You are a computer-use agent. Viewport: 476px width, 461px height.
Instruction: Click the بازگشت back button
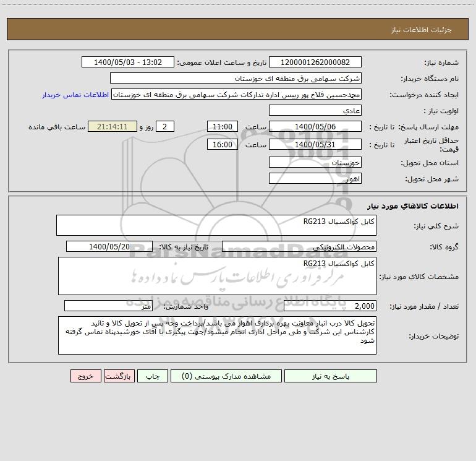coord(119,376)
